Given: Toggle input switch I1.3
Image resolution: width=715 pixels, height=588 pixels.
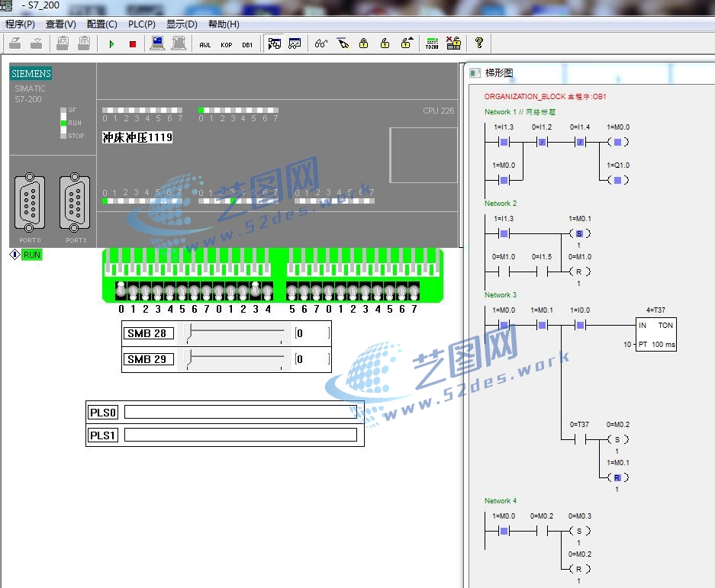Looking at the screenshot, I should [256, 290].
